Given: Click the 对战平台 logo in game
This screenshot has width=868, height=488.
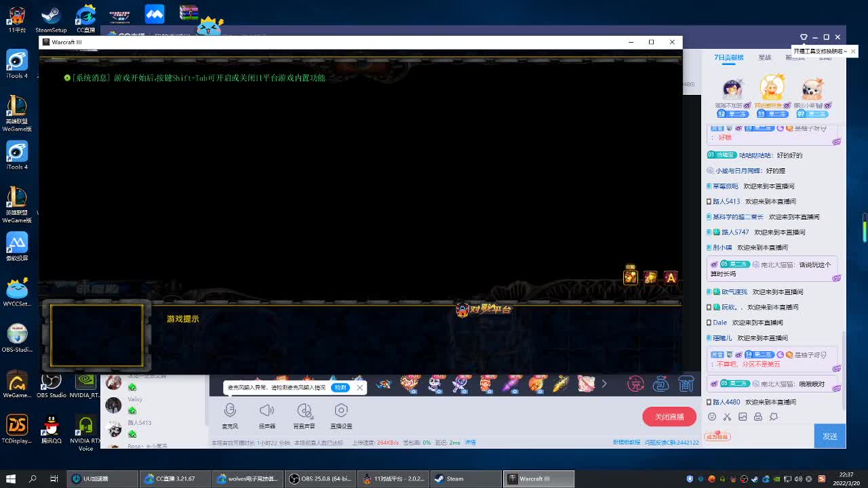Looking at the screenshot, I should click(x=484, y=310).
